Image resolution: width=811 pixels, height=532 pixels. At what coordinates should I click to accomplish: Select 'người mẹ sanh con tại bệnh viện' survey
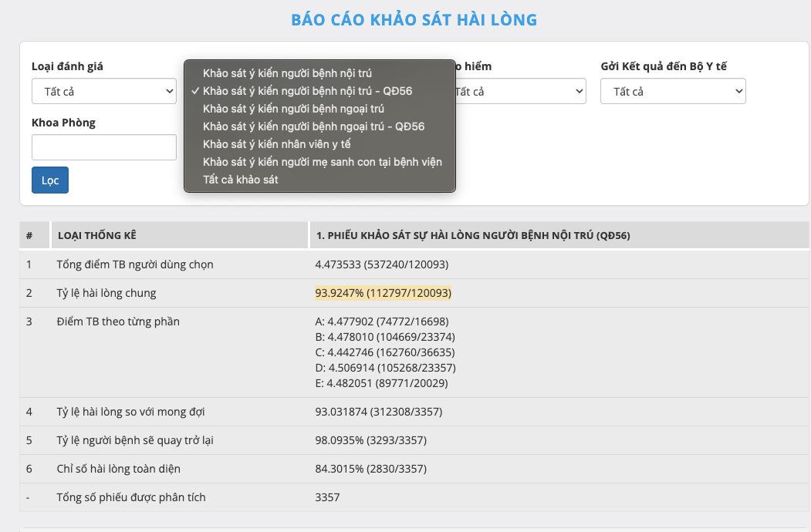[x=322, y=162]
